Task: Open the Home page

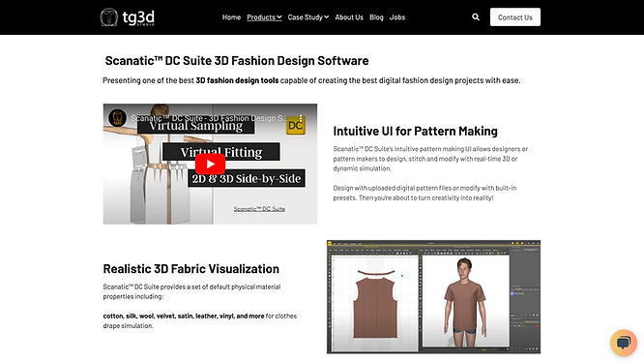Action: click(x=231, y=17)
